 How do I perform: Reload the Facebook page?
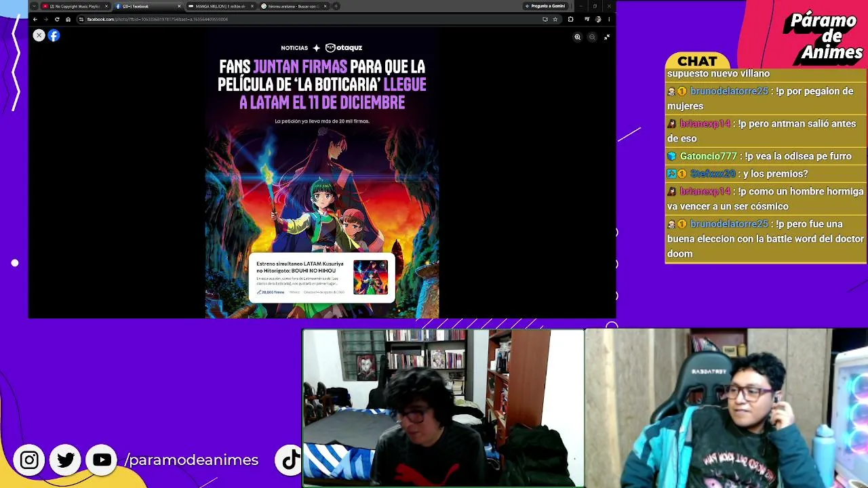[x=57, y=19]
